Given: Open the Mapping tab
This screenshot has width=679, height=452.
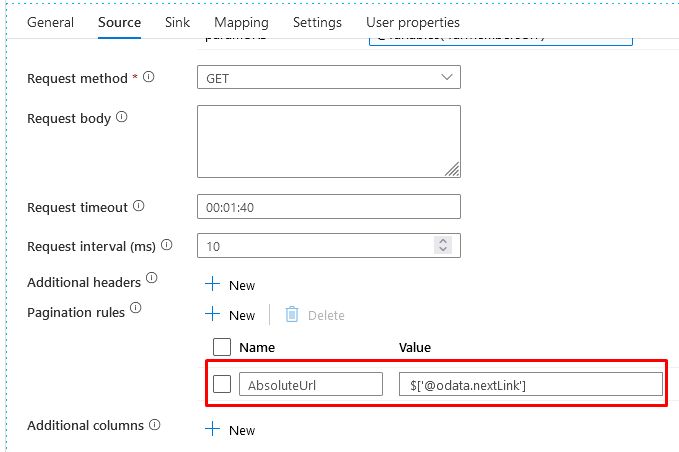Looking at the screenshot, I should [241, 23].
